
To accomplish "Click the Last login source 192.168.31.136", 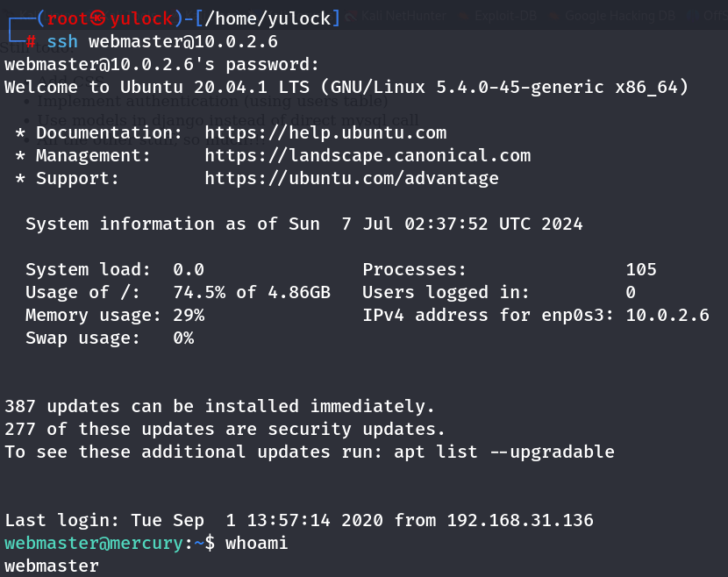I will point(520,521).
